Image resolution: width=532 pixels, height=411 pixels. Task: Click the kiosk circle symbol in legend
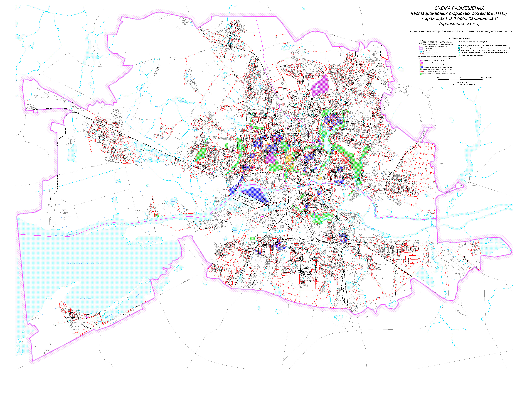(459, 46)
